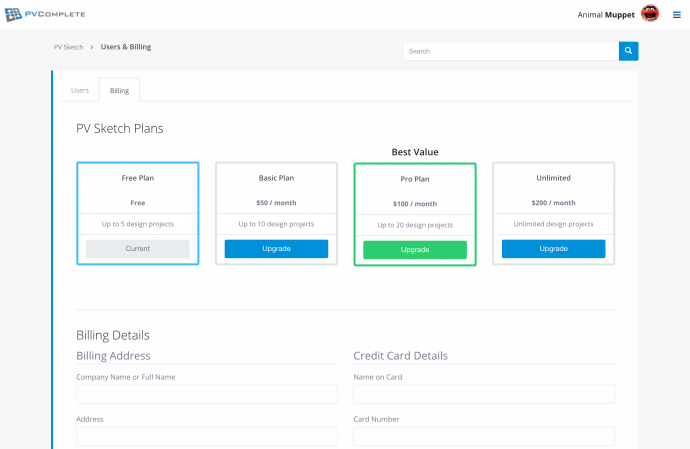This screenshot has height=449, width=690.
Task: Click the blue search magnifier button
Action: pos(628,51)
